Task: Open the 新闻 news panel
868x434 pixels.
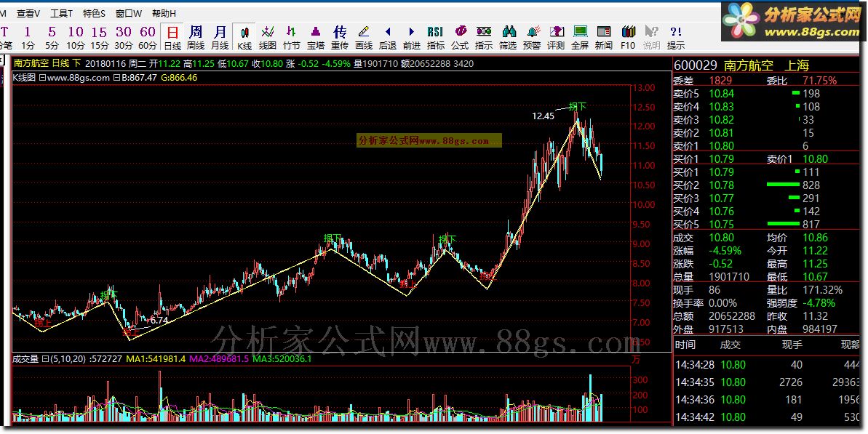Action: (x=604, y=38)
